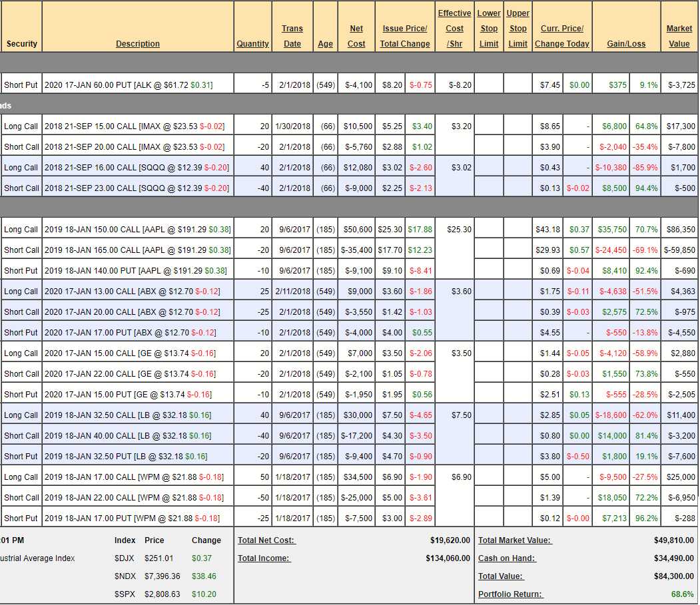Click the Market Value column header
This screenshot has height=605, width=700.
(x=679, y=37)
